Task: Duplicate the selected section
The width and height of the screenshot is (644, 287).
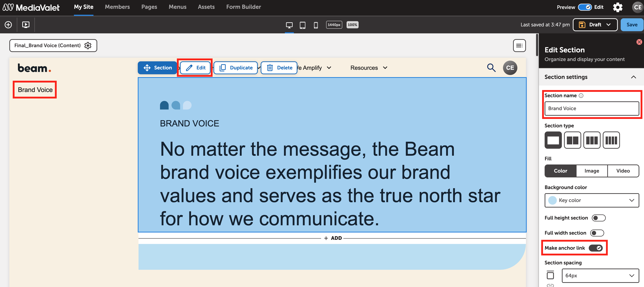Action: pos(236,68)
